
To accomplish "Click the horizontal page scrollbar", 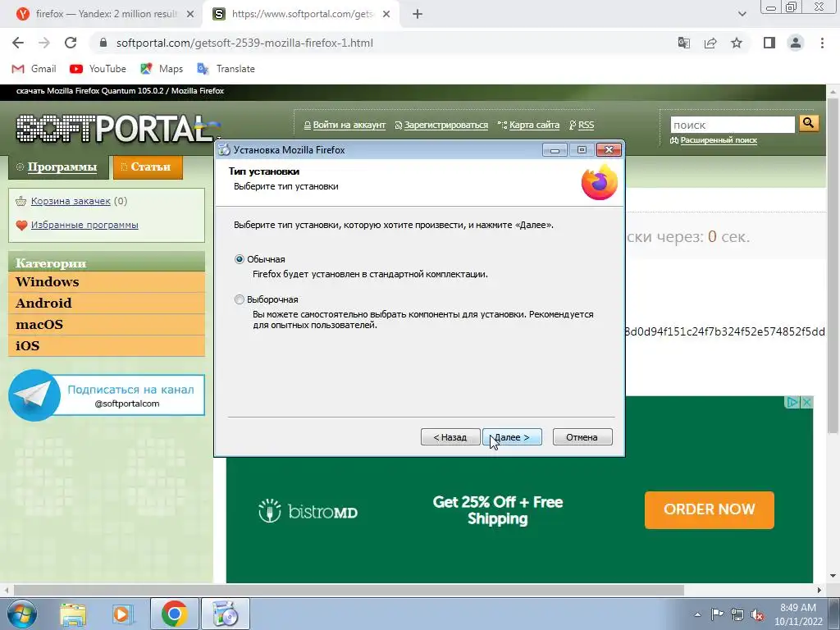I will click(349, 590).
